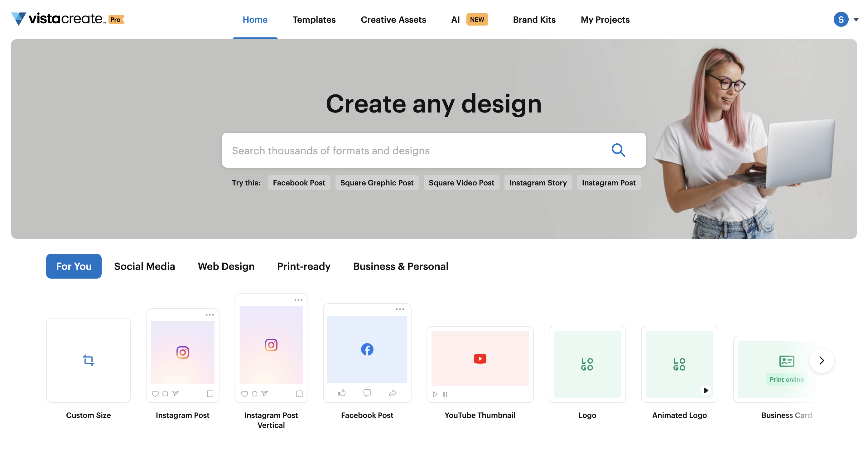This screenshot has width=868, height=455.
Task: Click the next arrow in format carousel
Action: [821, 360]
